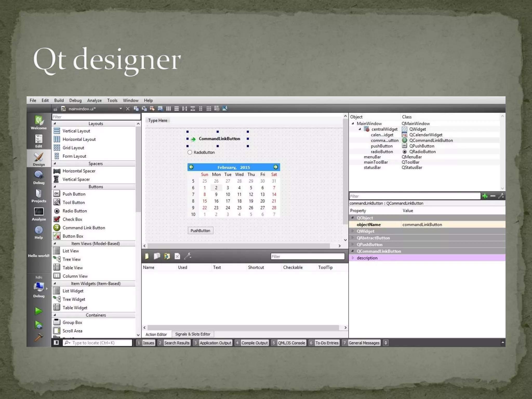Click the widget box Filter field
This screenshot has width=532, height=399.
pos(96,117)
